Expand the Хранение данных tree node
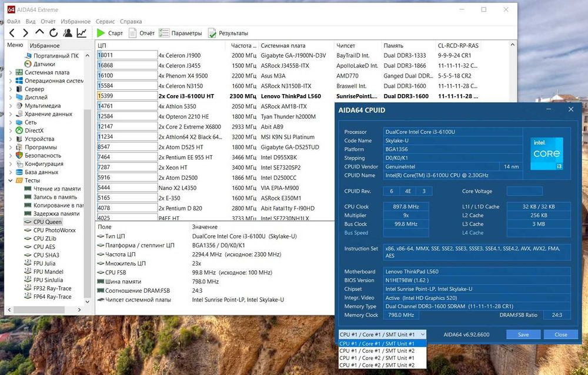This screenshot has height=375, width=588. (x=11, y=113)
